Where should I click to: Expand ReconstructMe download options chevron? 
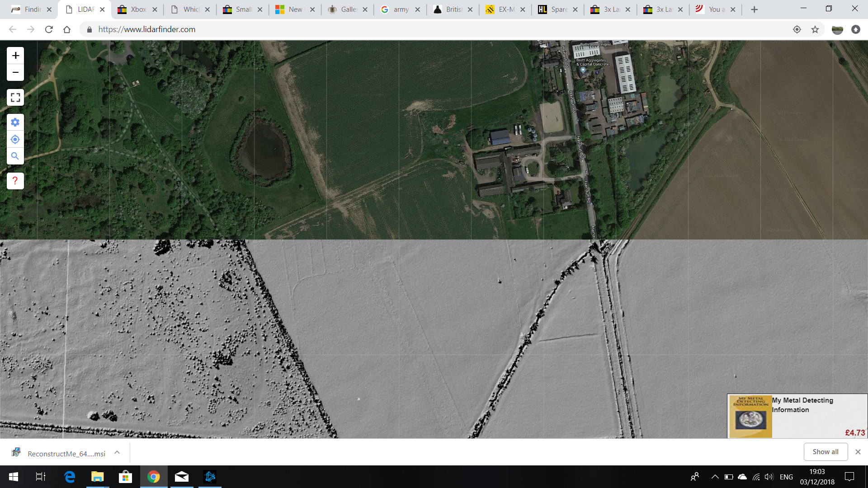click(x=117, y=452)
